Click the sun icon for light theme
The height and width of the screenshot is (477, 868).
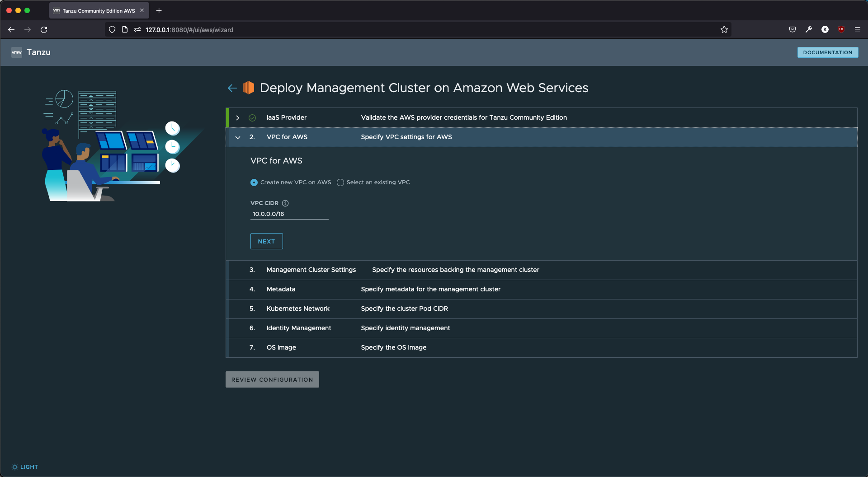14,467
